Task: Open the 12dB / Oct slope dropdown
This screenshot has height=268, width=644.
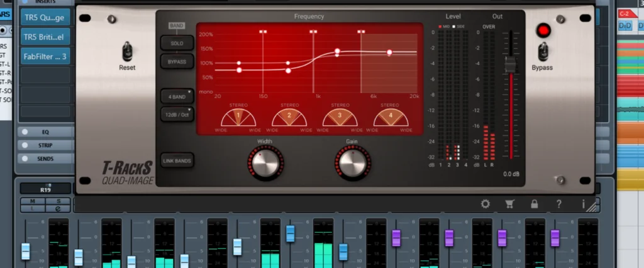Action: (x=177, y=114)
